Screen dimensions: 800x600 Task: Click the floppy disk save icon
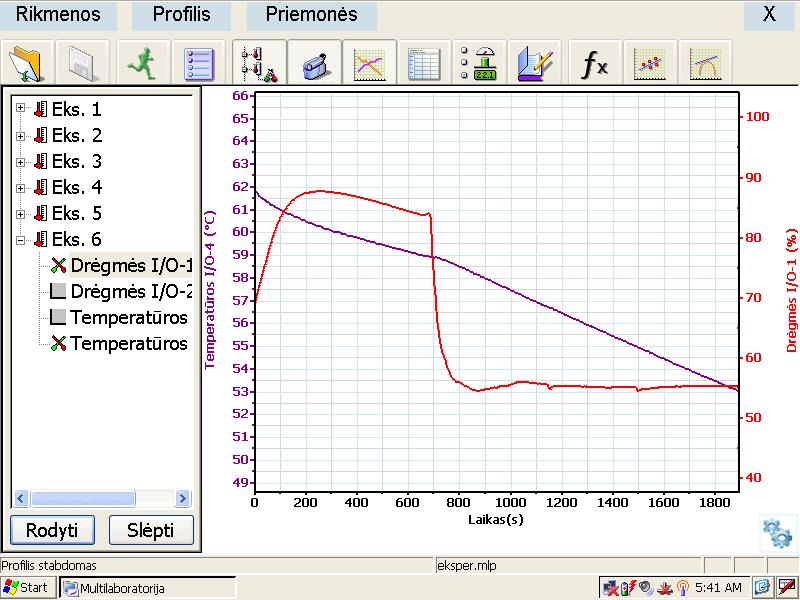[x=82, y=62]
